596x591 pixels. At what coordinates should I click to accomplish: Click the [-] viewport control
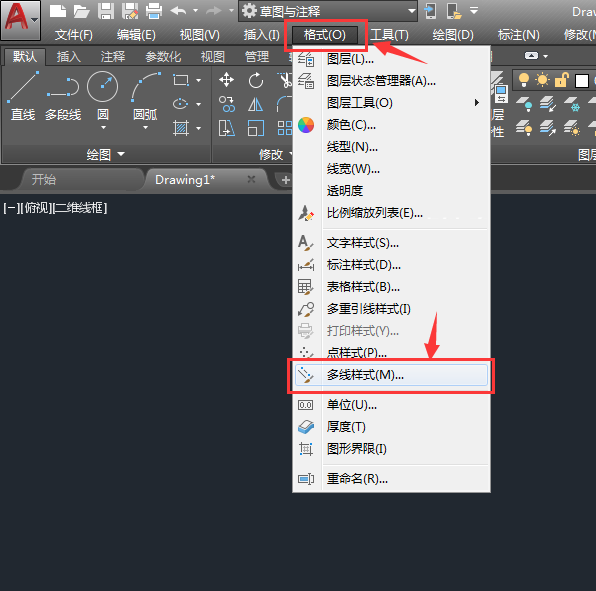pos(11,208)
